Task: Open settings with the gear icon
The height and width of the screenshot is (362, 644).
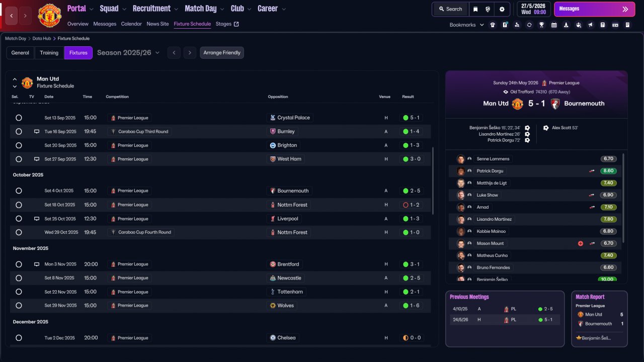Action: pos(502,9)
